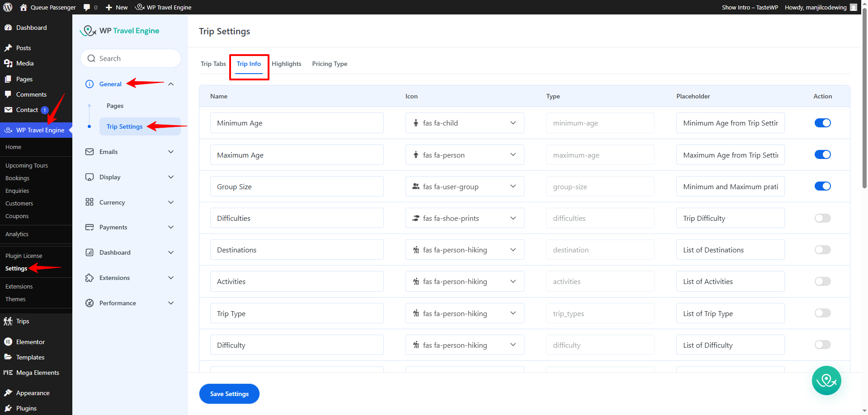Screen dimensions: 868x415
Task: Click the Dashboard settings icon
Action: [89, 252]
